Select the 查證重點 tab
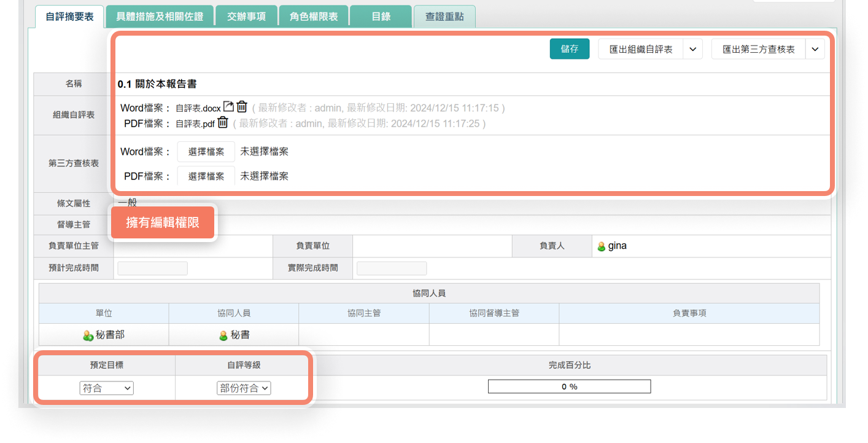The height and width of the screenshot is (443, 868). tap(444, 17)
